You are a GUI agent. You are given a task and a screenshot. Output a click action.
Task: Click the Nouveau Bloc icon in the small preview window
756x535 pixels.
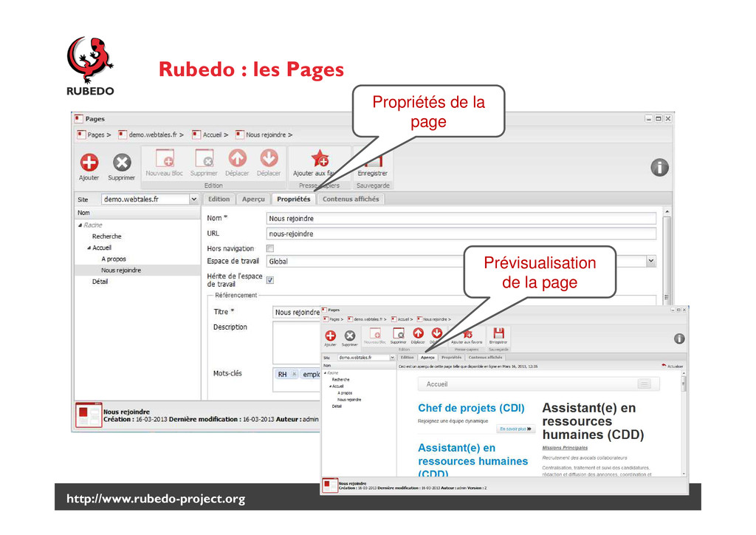pos(375,333)
